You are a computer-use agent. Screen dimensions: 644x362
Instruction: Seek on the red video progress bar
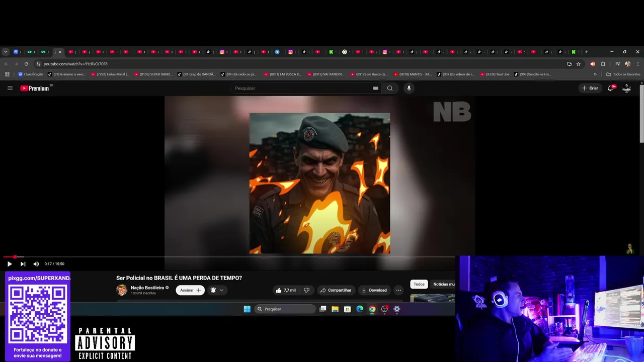click(229, 257)
